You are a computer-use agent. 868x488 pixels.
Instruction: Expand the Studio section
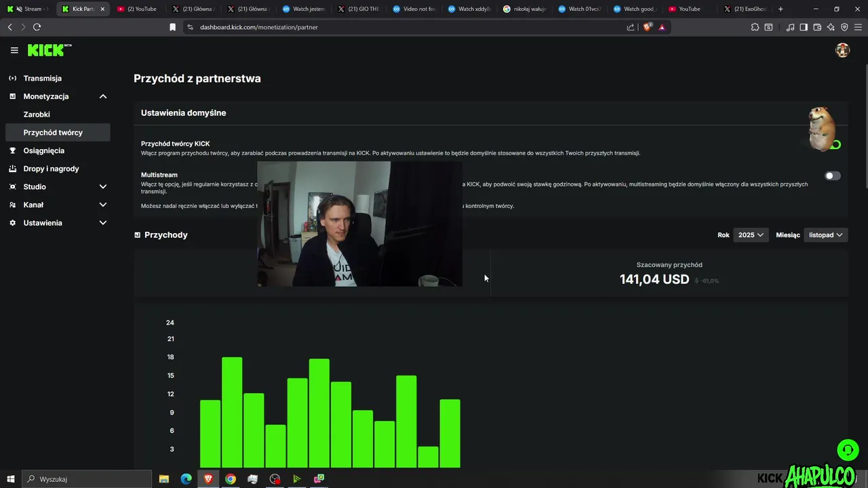click(x=103, y=186)
